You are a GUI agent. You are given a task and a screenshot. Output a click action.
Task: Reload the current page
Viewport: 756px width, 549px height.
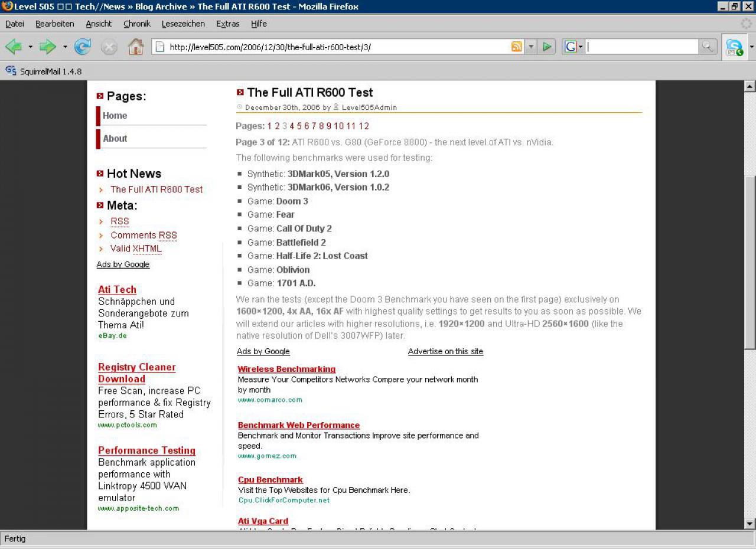click(x=83, y=47)
